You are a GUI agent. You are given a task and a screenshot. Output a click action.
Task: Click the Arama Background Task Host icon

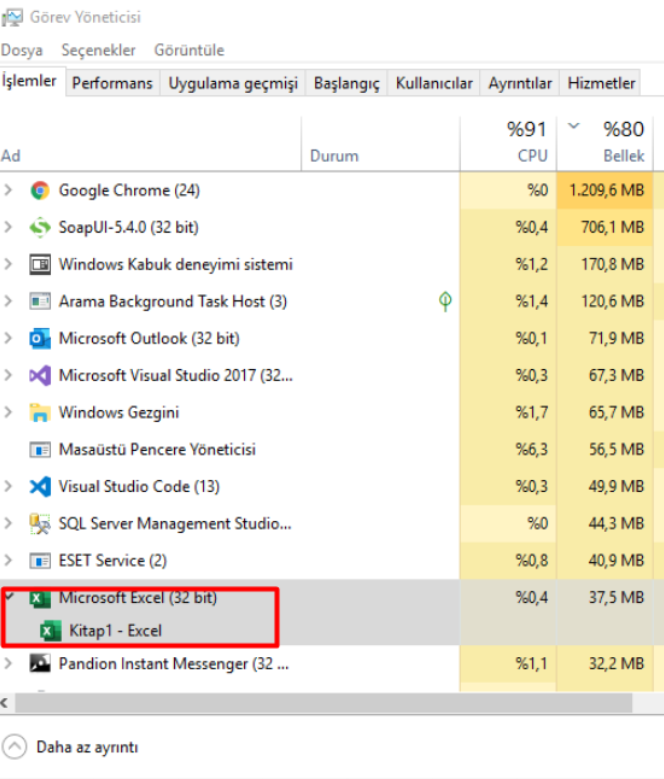40,302
